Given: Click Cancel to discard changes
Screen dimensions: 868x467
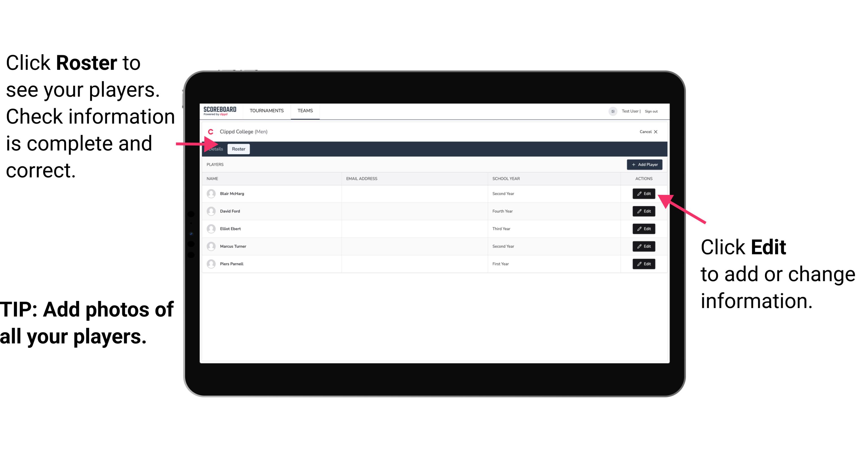Looking at the screenshot, I should click(x=648, y=132).
